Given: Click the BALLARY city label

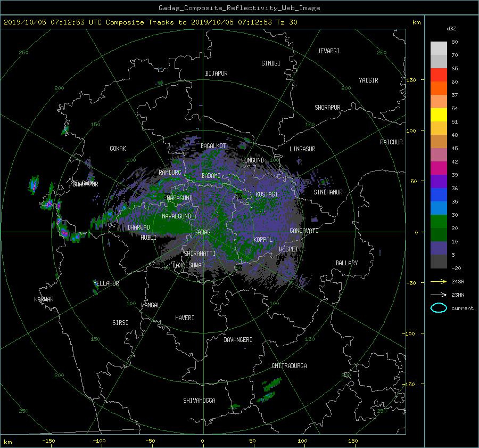Looking at the screenshot, I should (x=346, y=263).
